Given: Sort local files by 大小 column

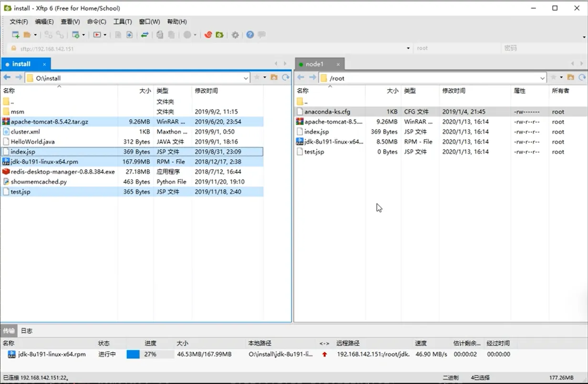Looking at the screenshot, I should (136, 91).
